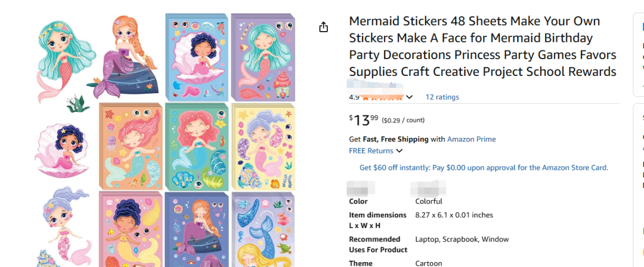Click the Amazon Store Card $60 off offer
Viewport: 644px width, 267px height.
[484, 167]
